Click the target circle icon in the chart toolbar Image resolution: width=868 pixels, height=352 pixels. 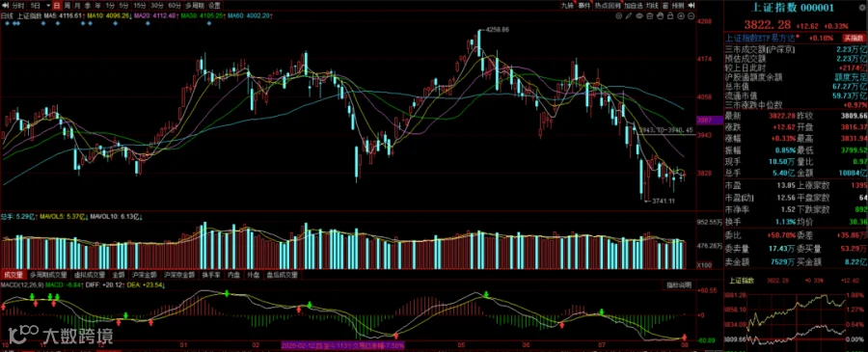pyautogui.click(x=618, y=15)
